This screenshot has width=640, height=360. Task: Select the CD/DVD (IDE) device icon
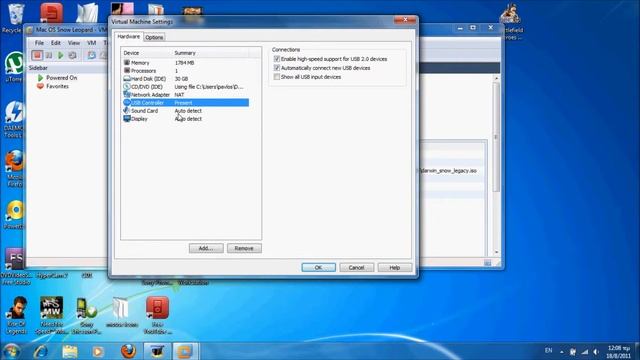tap(127, 87)
